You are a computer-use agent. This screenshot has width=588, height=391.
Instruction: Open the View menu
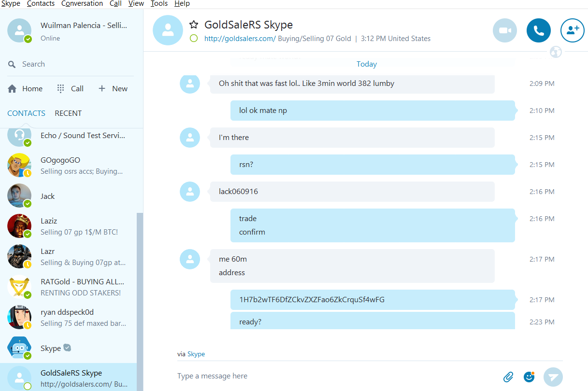[x=136, y=4]
